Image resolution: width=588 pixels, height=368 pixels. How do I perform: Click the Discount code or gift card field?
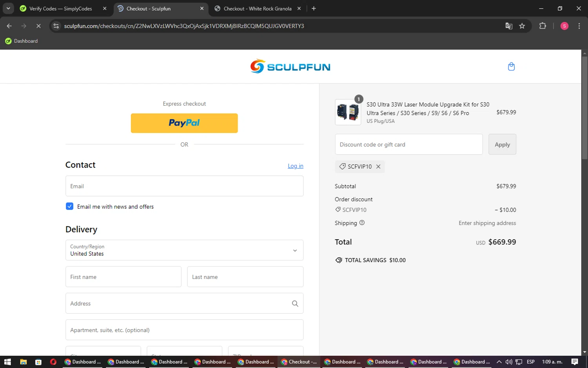(409, 144)
